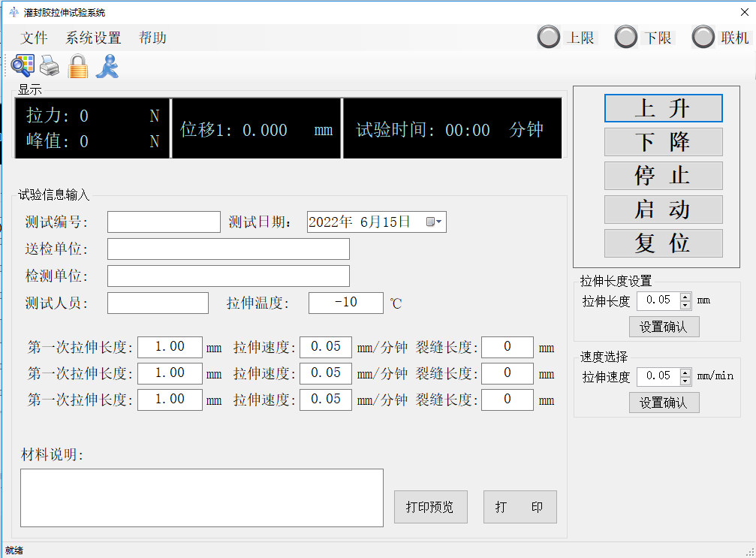Image resolution: width=756 pixels, height=558 pixels.
Task: Increase 拉伸长度 with the up arrow
Action: coord(685,297)
